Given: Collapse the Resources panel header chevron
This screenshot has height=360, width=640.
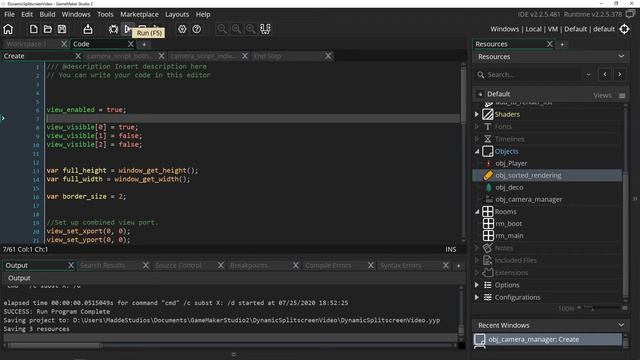Looking at the screenshot, I should (x=621, y=56).
